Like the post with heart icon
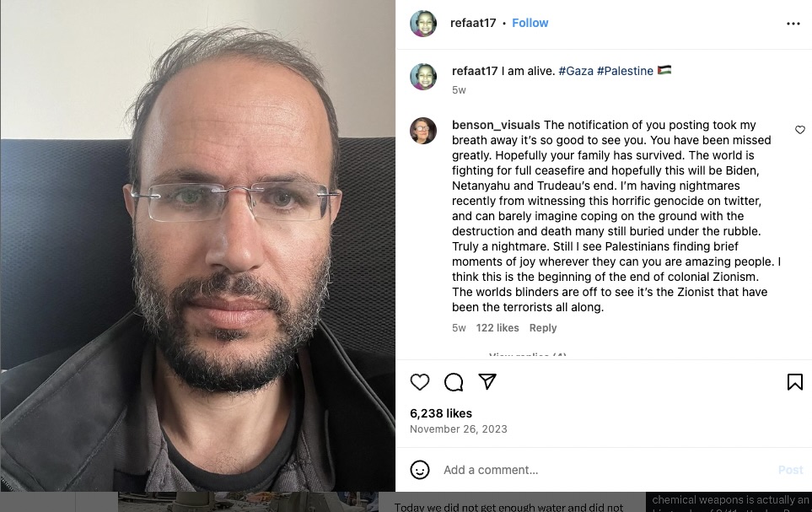The width and height of the screenshot is (812, 512). click(419, 382)
